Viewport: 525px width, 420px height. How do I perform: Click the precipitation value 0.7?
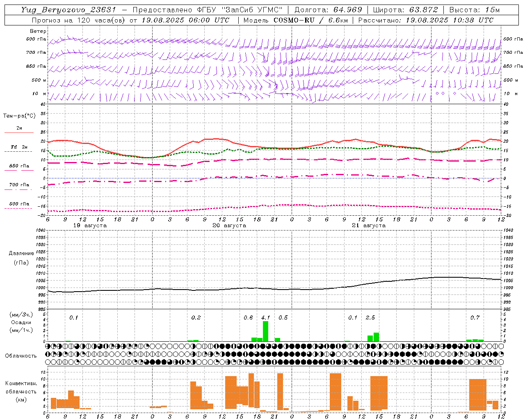[x=475, y=317]
